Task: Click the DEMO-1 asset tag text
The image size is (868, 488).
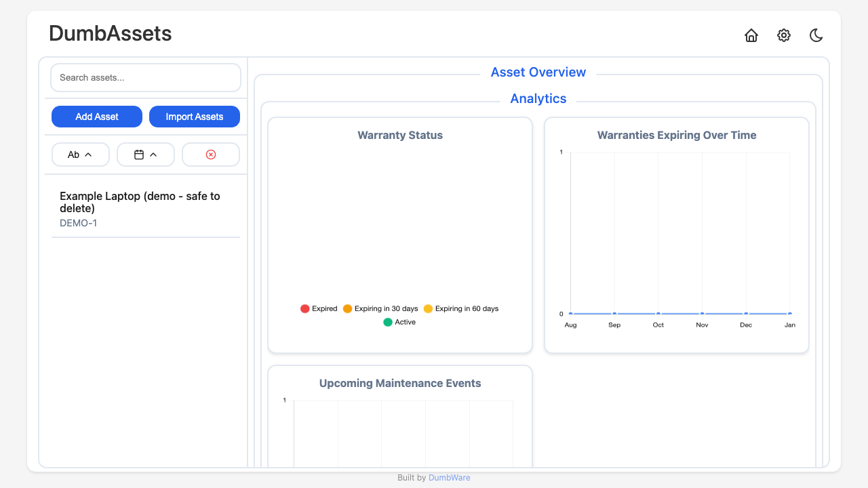Action: coord(79,223)
